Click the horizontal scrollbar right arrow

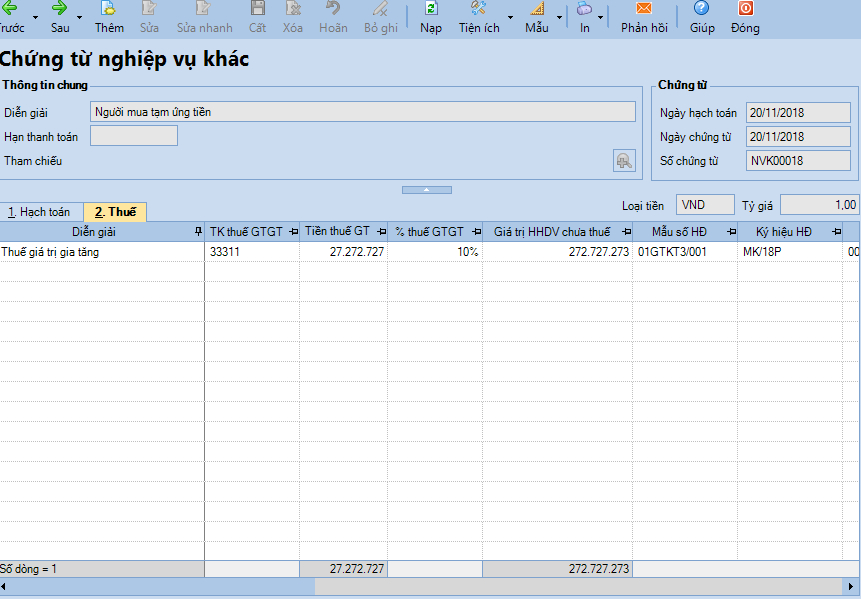tap(851, 587)
